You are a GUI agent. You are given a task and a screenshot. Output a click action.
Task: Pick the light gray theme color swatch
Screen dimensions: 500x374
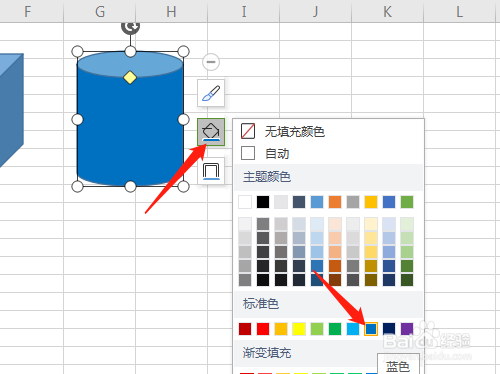click(281, 202)
